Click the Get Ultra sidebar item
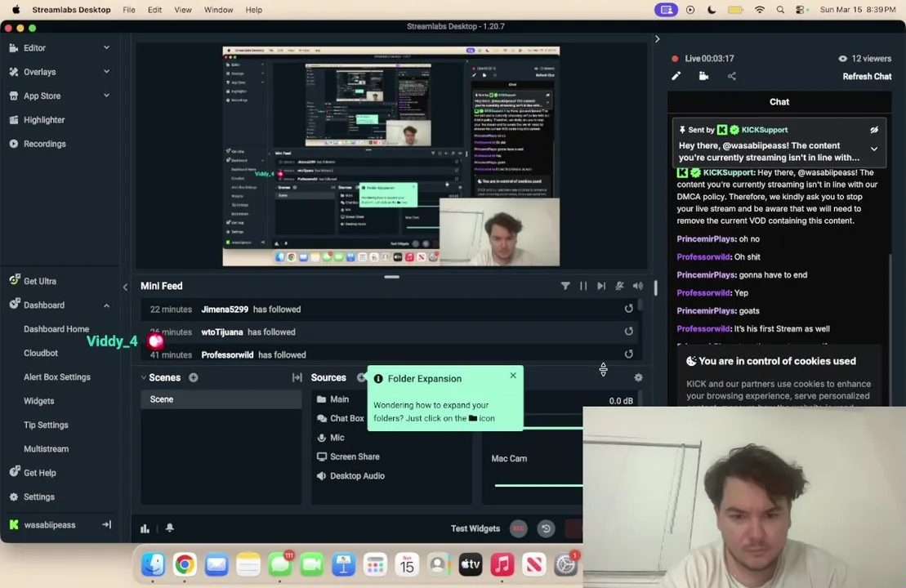This screenshot has width=906, height=588. pyautogui.click(x=39, y=281)
